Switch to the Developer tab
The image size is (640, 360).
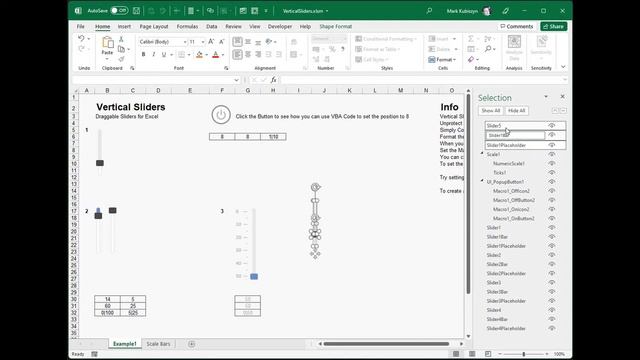(280, 27)
